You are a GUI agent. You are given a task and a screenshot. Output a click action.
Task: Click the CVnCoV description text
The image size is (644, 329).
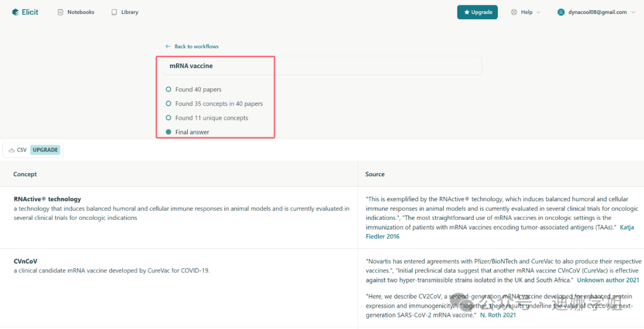pyautogui.click(x=112, y=270)
